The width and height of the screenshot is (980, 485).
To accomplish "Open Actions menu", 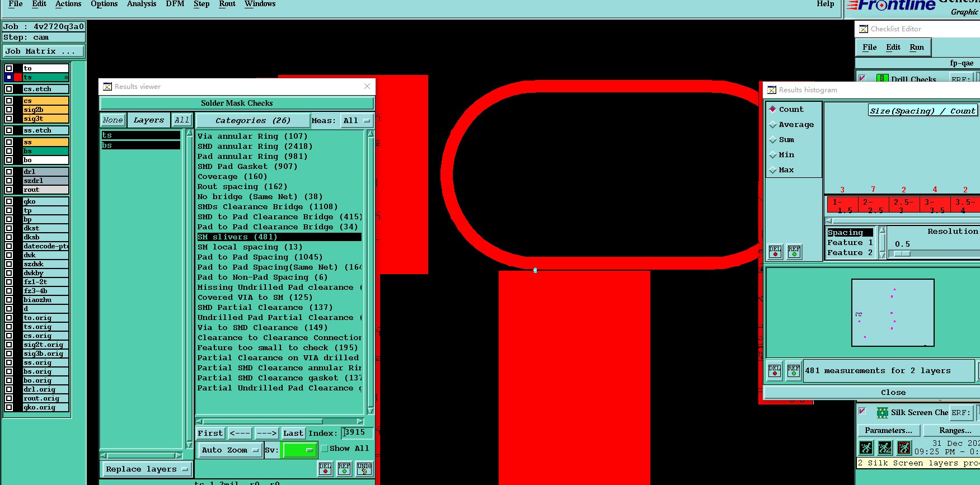I will [x=68, y=4].
